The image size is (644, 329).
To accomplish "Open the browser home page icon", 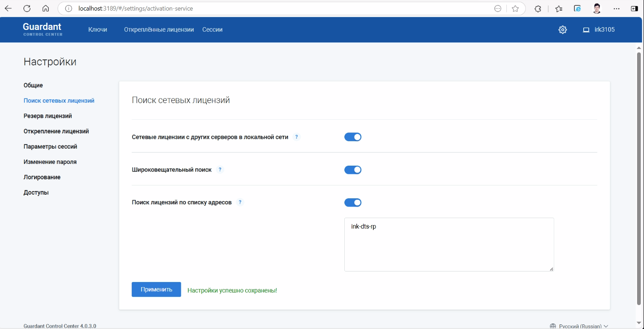I will pos(46,8).
